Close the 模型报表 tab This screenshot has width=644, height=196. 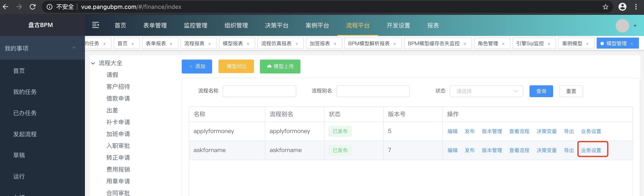click(x=248, y=44)
